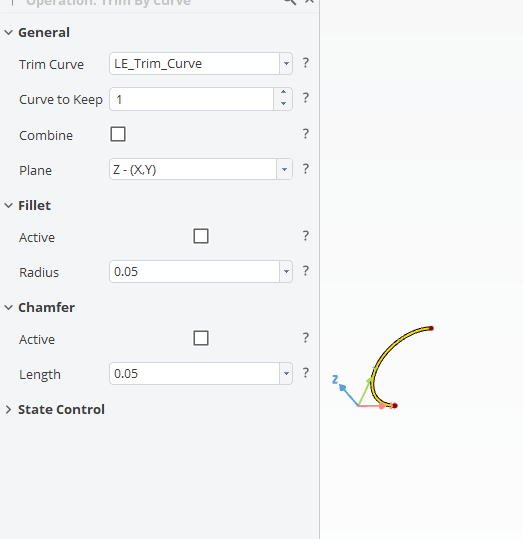The image size is (523, 539).
Task: Click into the Length input field
Action: click(195, 374)
